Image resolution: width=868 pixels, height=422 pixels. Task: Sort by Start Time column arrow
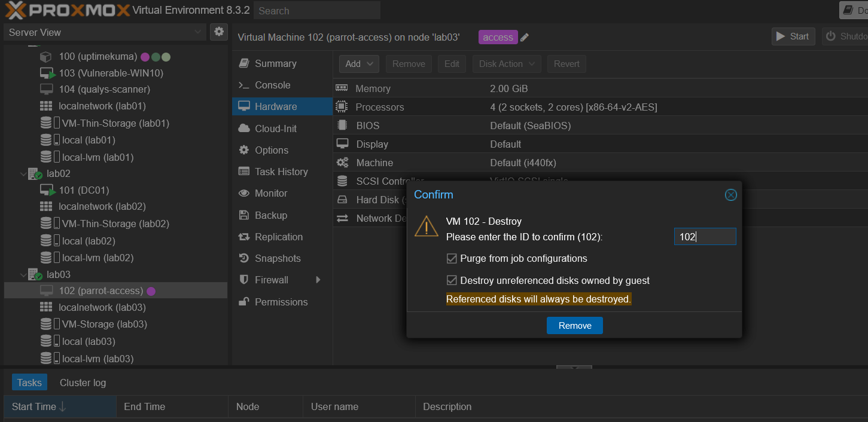click(62, 406)
